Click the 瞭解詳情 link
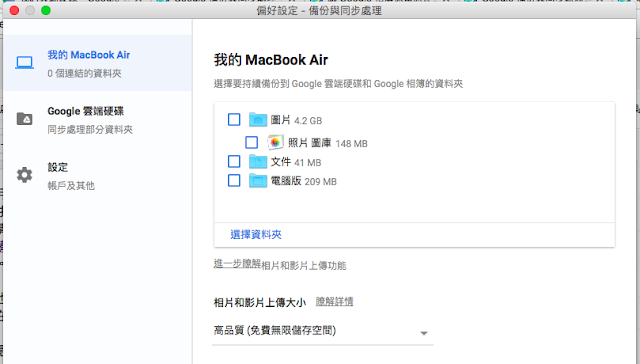640x364 pixels. coord(334,302)
